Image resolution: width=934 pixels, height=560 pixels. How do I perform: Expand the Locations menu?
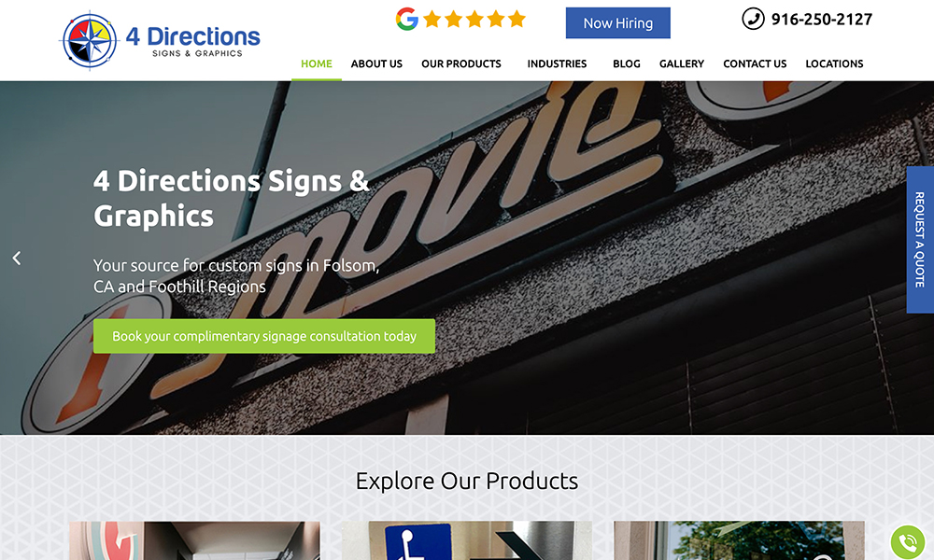(x=834, y=63)
